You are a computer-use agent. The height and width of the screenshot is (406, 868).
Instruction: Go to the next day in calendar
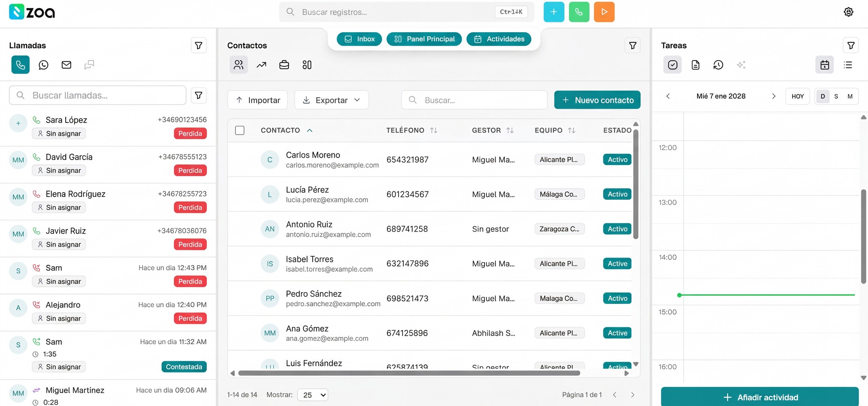tap(773, 96)
